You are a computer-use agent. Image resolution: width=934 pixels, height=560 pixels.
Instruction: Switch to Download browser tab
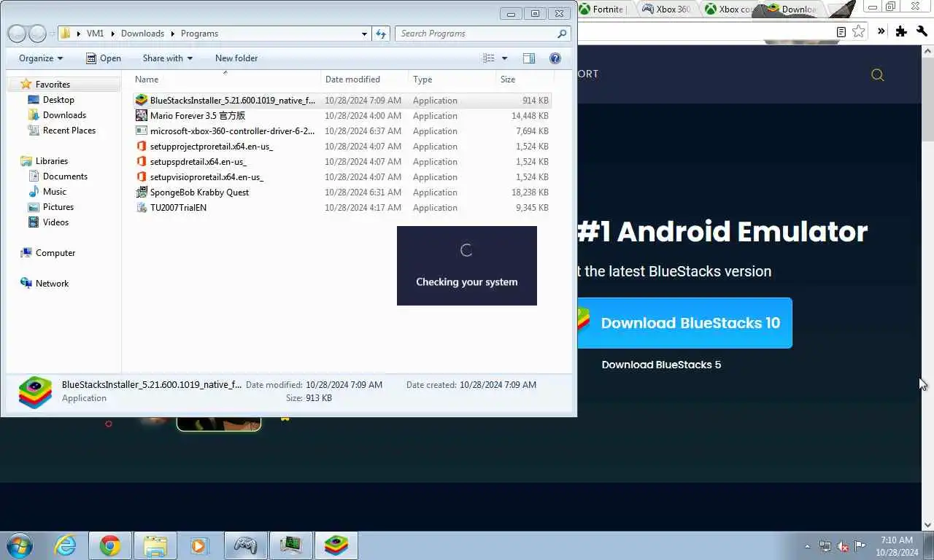pos(792,9)
